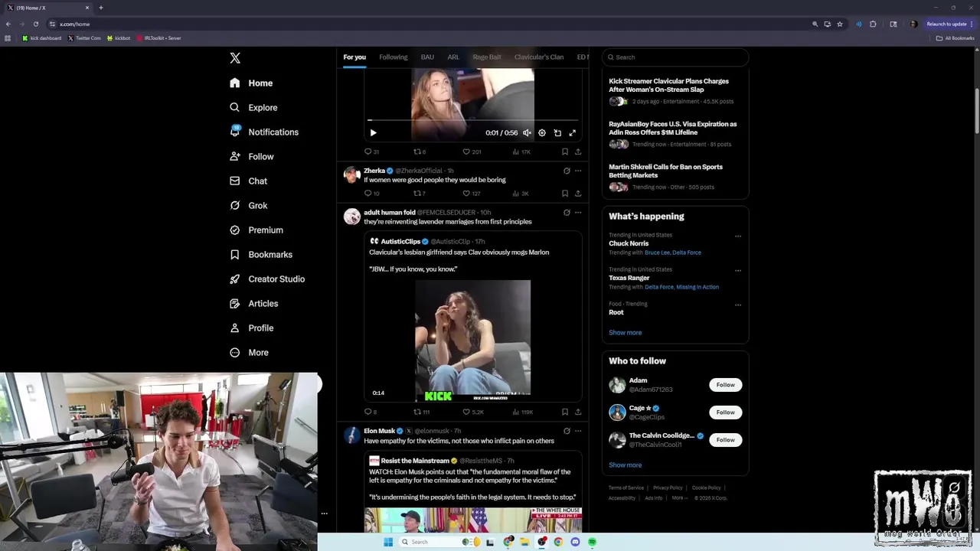This screenshot has width=980, height=551.
Task: Open the Follow page in sidebar
Action: (251, 156)
